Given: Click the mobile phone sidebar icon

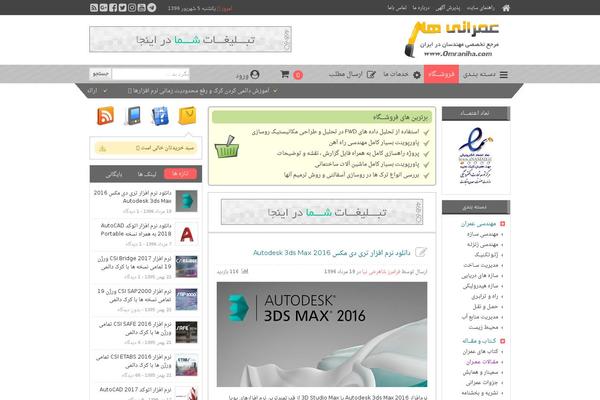Looking at the screenshot, I should click(133, 116).
